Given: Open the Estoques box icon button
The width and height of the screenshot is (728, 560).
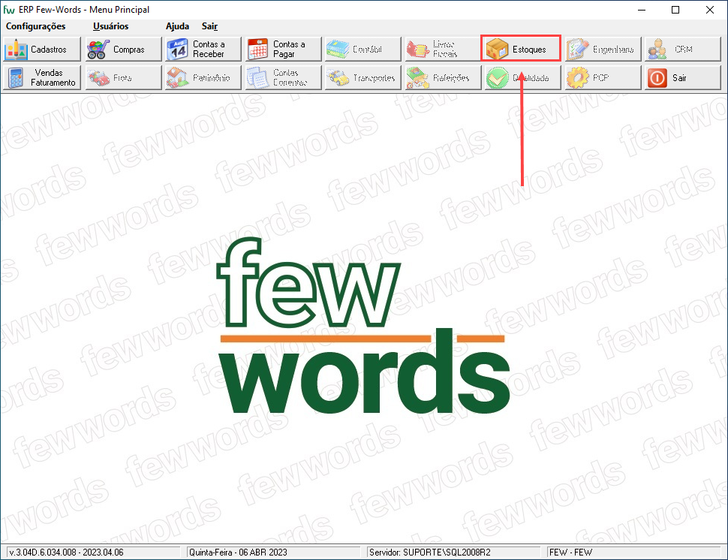Looking at the screenshot, I should (x=521, y=48).
